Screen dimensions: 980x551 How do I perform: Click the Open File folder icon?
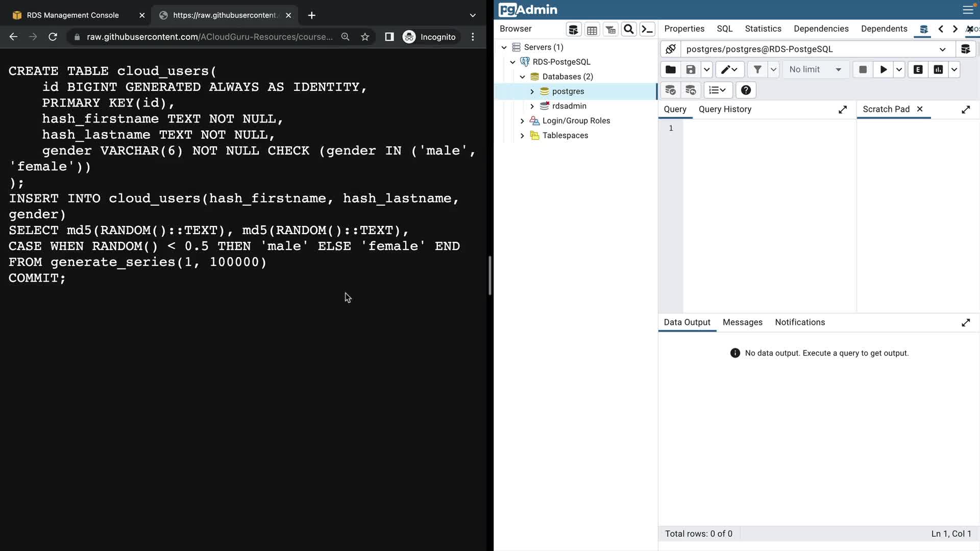tap(671, 70)
